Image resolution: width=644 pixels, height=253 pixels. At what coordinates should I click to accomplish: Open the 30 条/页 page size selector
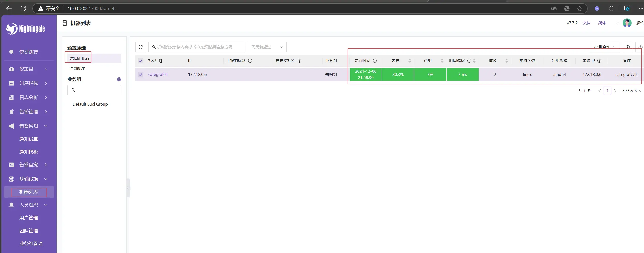pyautogui.click(x=632, y=91)
